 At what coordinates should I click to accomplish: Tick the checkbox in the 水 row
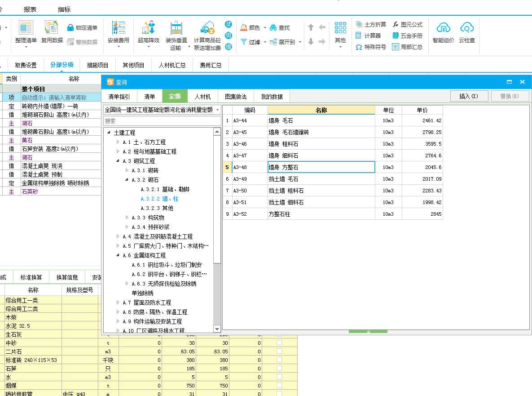(279, 376)
